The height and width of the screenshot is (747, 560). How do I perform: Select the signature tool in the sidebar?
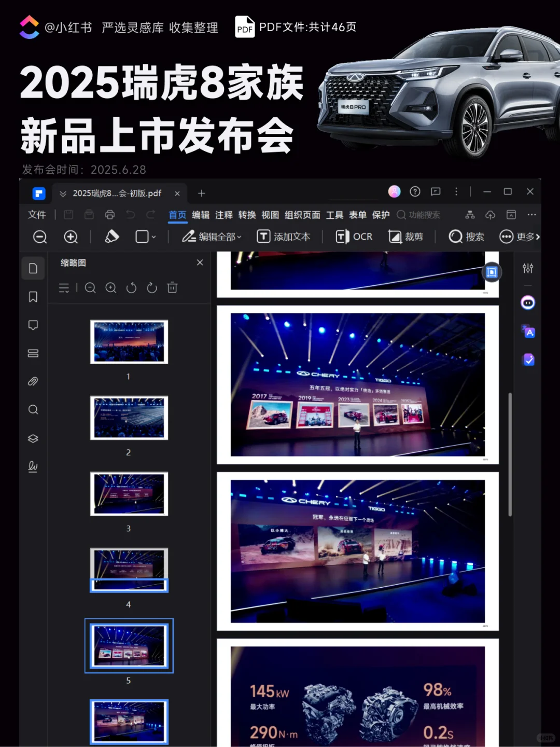click(33, 467)
